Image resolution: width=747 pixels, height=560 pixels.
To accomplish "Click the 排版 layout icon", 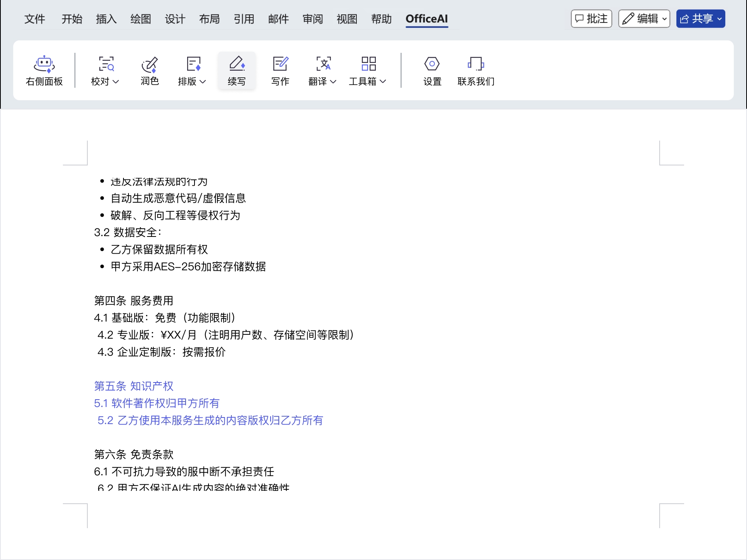I will tap(193, 64).
